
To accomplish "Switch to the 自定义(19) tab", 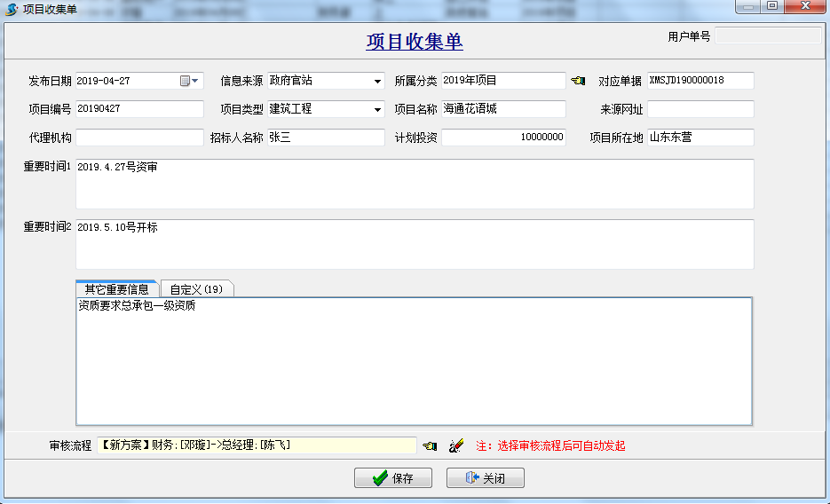I will 196,289.
